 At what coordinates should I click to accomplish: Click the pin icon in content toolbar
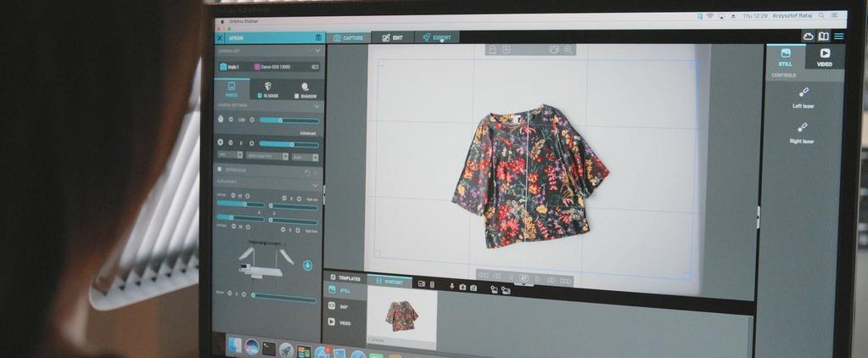coord(451,286)
